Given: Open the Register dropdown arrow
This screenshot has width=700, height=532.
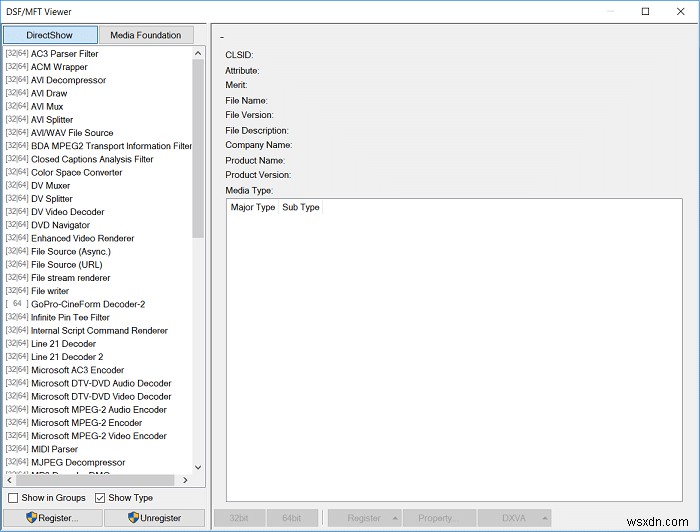Looking at the screenshot, I should [x=395, y=518].
